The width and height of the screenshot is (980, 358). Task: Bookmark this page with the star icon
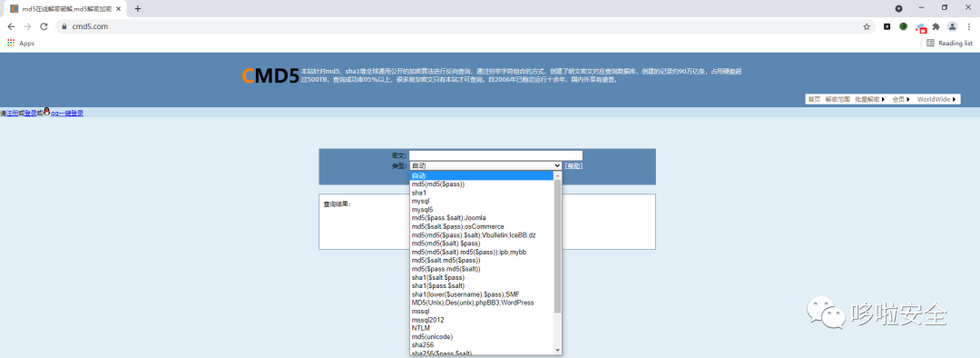pyautogui.click(x=867, y=27)
